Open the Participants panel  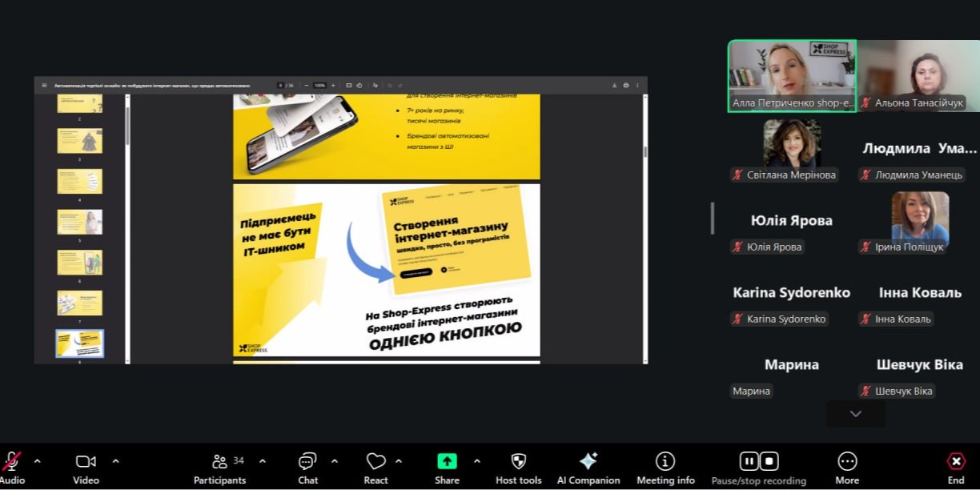(x=219, y=468)
